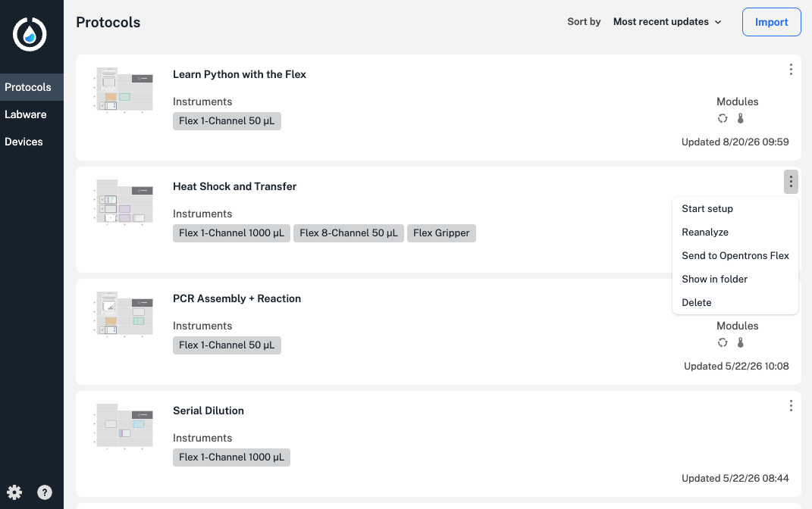Click the Import button

tap(771, 22)
